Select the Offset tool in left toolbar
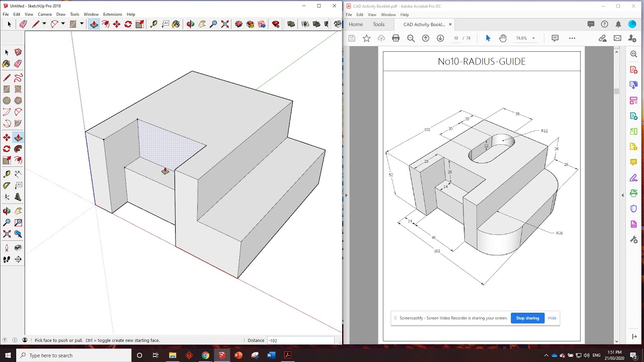The height and width of the screenshot is (362, 644). (18, 160)
